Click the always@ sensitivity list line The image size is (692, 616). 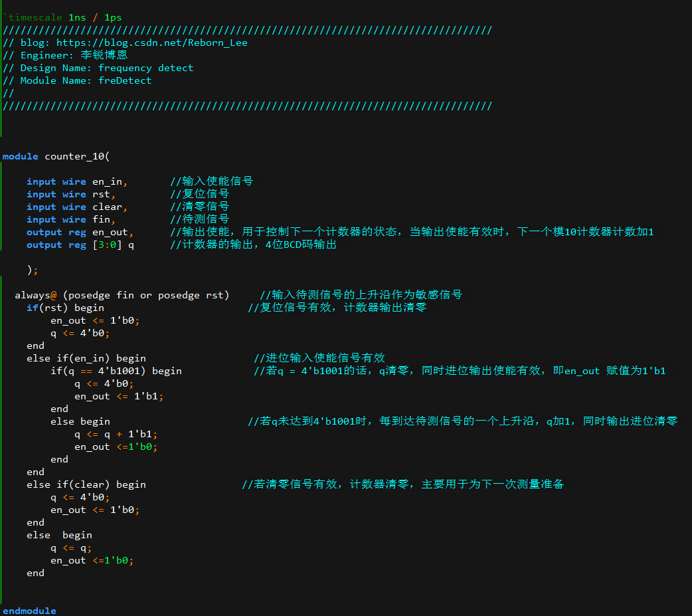click(x=120, y=294)
